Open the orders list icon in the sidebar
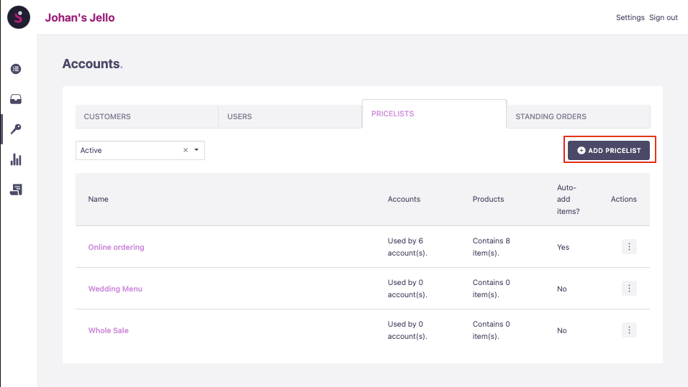The width and height of the screenshot is (688, 387). 16,69
